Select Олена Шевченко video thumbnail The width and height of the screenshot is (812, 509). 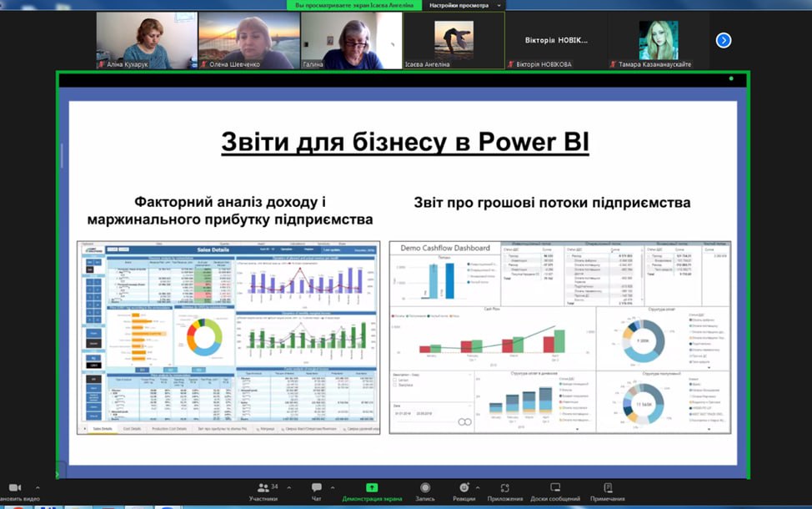point(249,40)
